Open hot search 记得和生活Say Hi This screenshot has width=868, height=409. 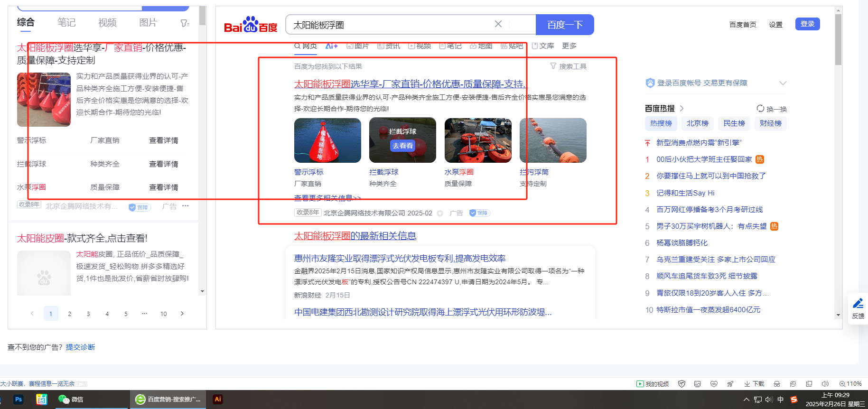[x=685, y=193]
